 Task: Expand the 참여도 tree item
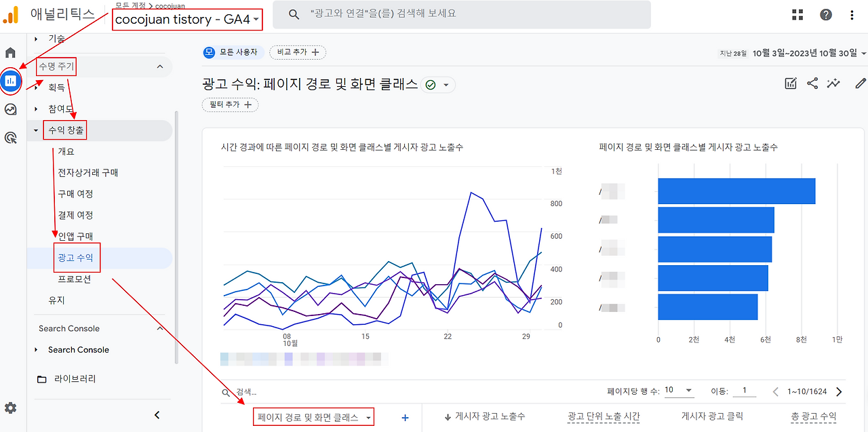36,109
